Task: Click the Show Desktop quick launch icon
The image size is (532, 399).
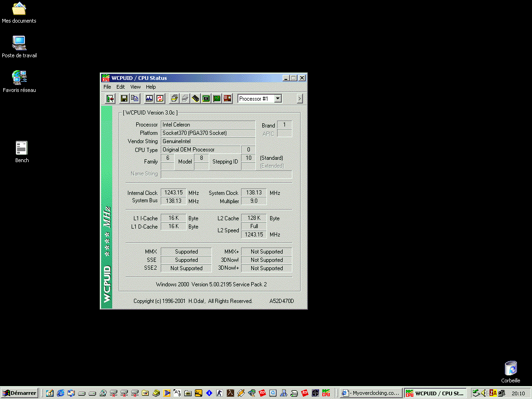Action: 49,393
